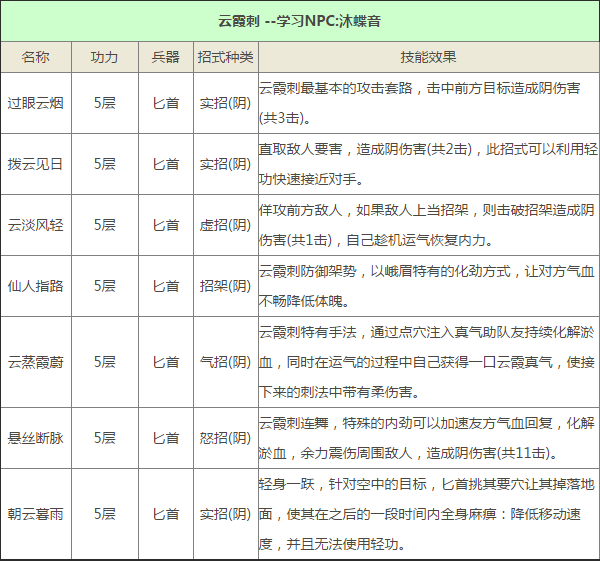The height and width of the screenshot is (561, 600).
Task: Select the 兵器 column header
Action: coord(166,57)
